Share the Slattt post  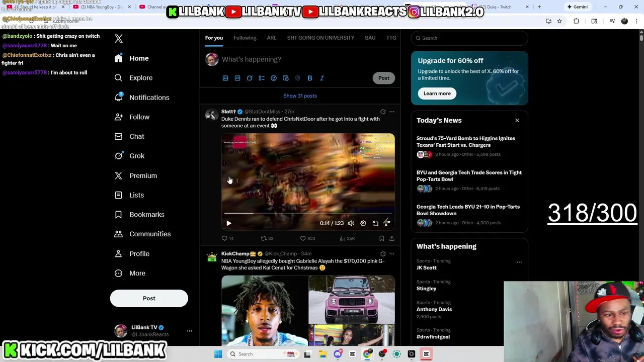(392, 239)
